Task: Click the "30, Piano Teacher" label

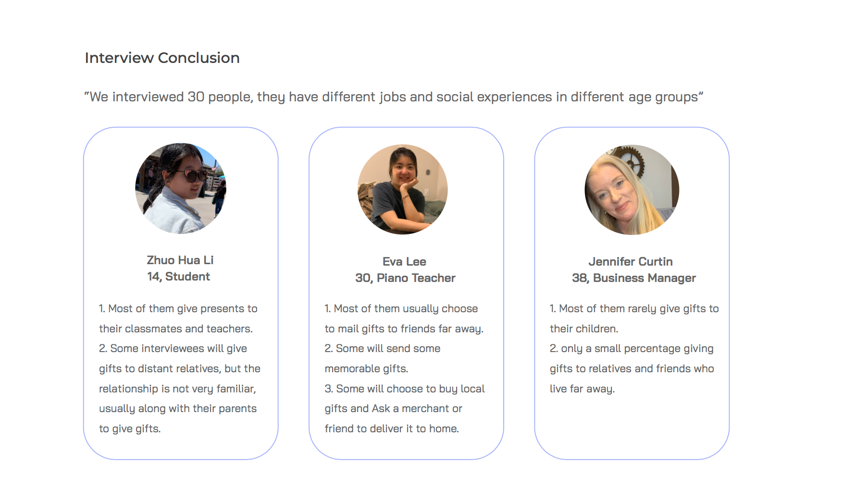Action: click(405, 278)
